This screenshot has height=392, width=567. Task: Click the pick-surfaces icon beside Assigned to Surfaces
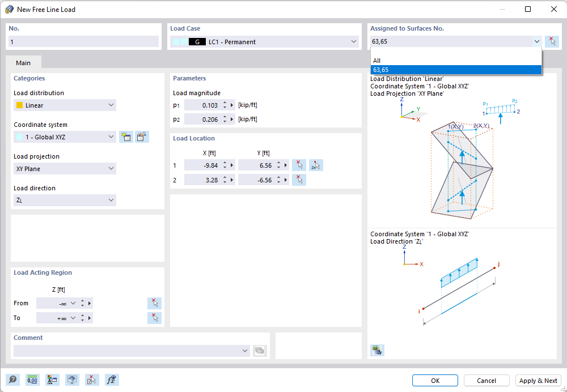coord(552,41)
